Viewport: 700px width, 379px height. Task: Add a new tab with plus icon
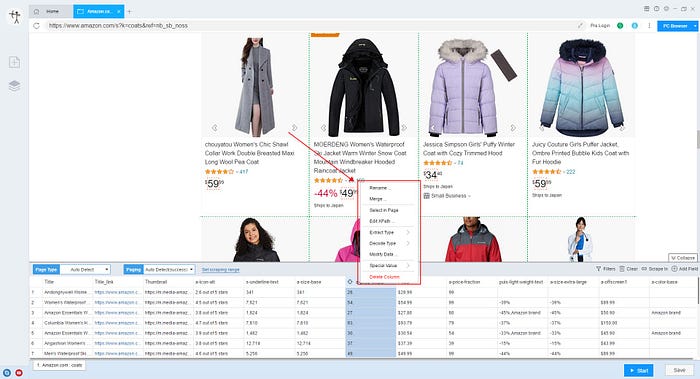[x=129, y=11]
